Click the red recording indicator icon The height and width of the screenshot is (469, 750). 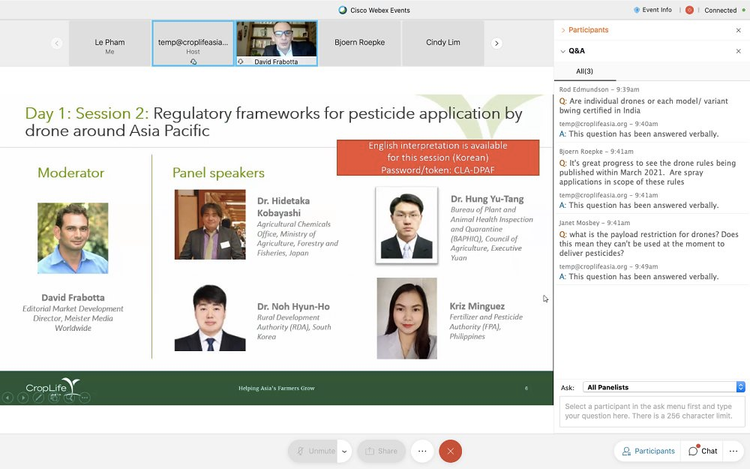689,10
